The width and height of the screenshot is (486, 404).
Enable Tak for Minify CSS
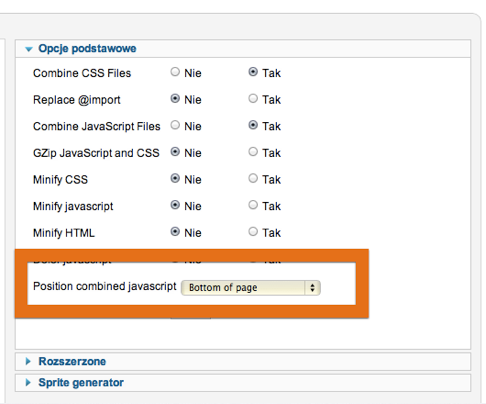253,178
